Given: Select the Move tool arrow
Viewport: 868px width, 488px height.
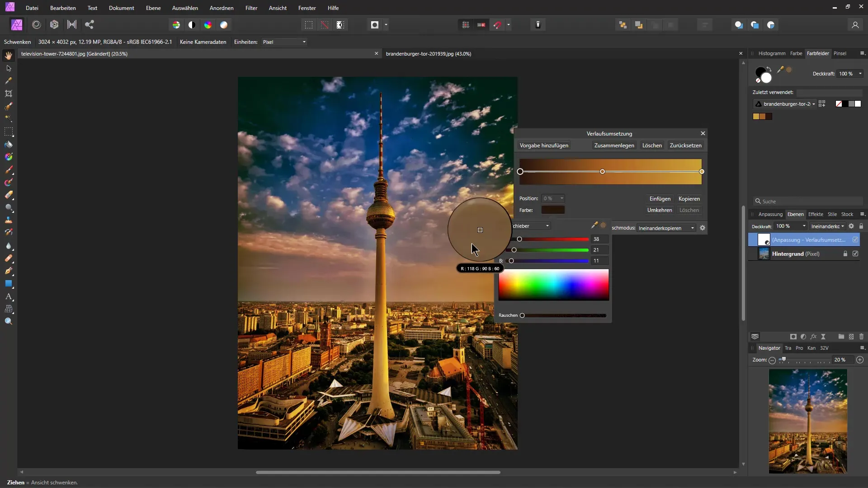Looking at the screenshot, I should pos(9,68).
